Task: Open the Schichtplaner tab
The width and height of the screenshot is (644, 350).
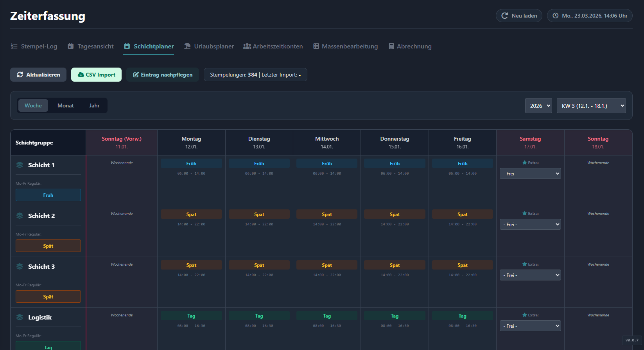Action: [149, 46]
